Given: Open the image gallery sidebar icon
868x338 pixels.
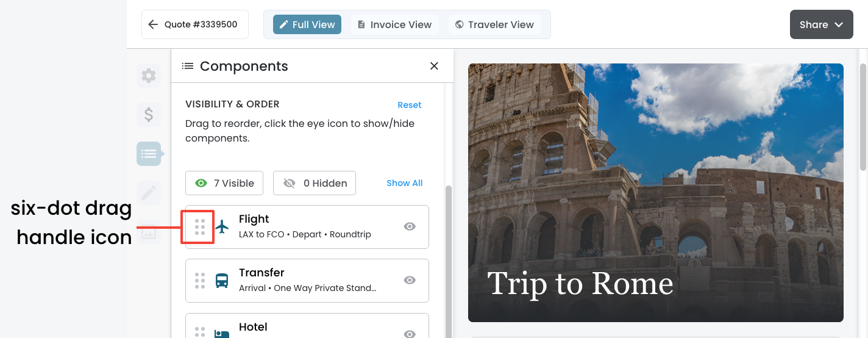Looking at the screenshot, I should tap(149, 232).
